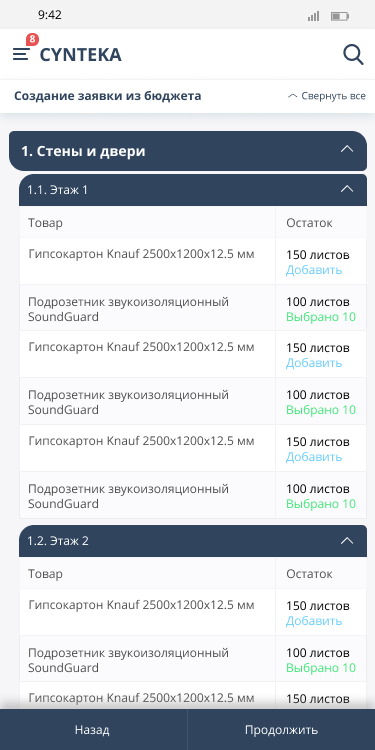This screenshot has width=375, height=750.
Task: Open the hamburger menu with notification badge
Action: coord(21,54)
